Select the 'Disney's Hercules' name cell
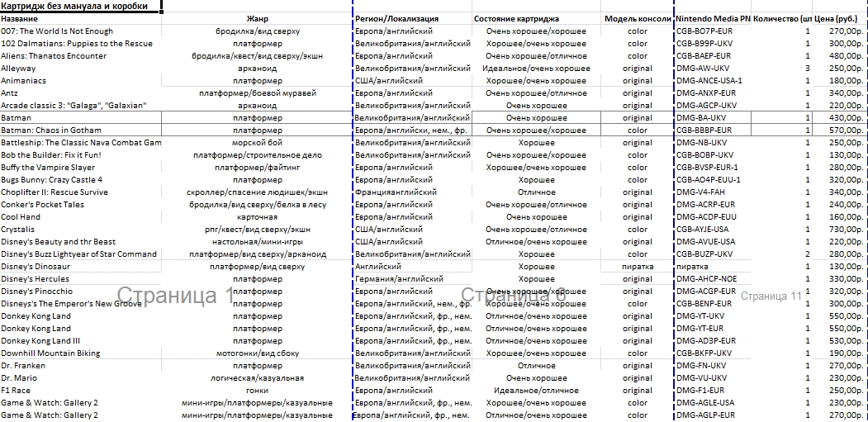The width and height of the screenshot is (868, 422). 81,278
